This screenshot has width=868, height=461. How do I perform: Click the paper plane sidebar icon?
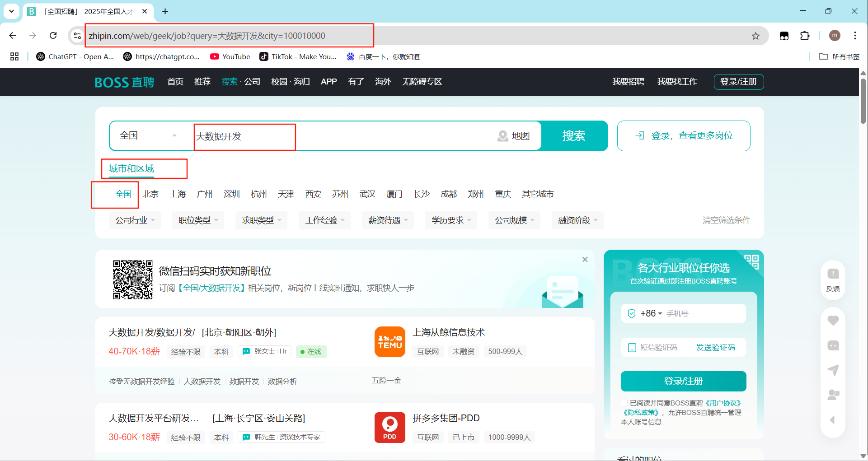833,370
